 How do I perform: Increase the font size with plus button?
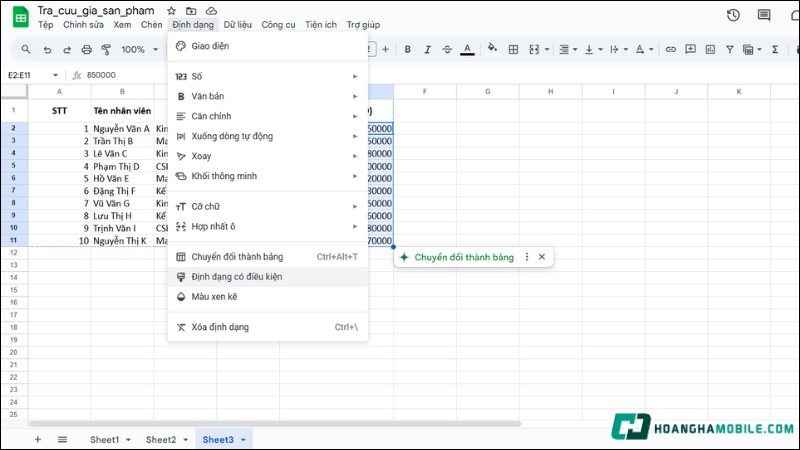tap(385, 49)
